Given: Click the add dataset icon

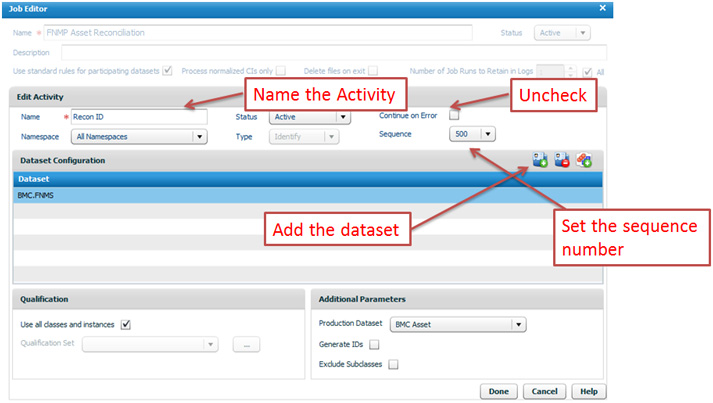Looking at the screenshot, I should click(540, 160).
